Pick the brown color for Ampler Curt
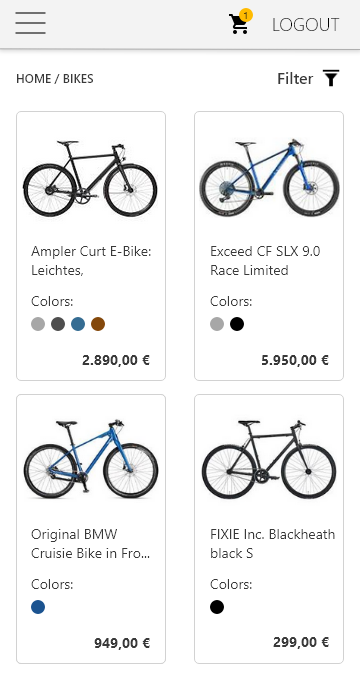 [x=98, y=324]
